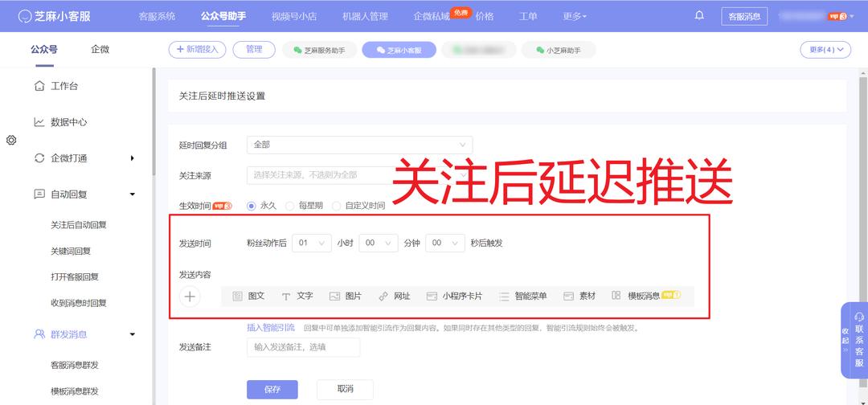
Task: Click the 企微打通 sync icon
Action: tap(39, 158)
